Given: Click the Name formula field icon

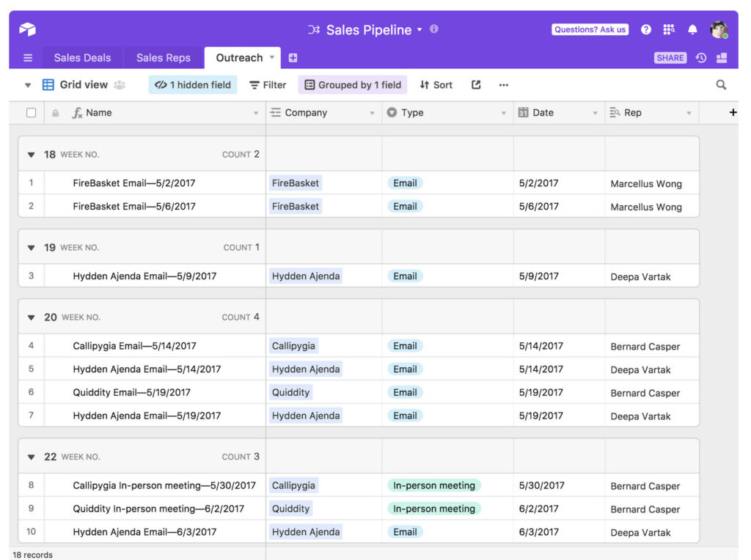Looking at the screenshot, I should 76,113.
